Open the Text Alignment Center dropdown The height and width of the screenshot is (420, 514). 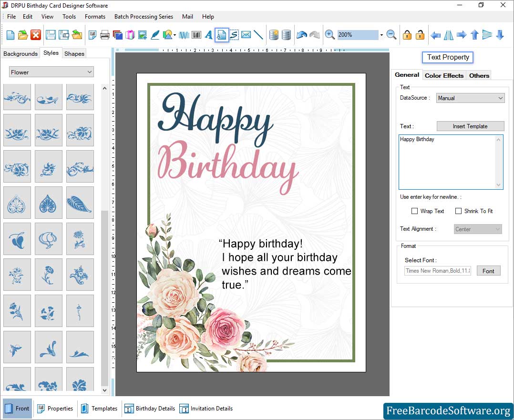(478, 229)
